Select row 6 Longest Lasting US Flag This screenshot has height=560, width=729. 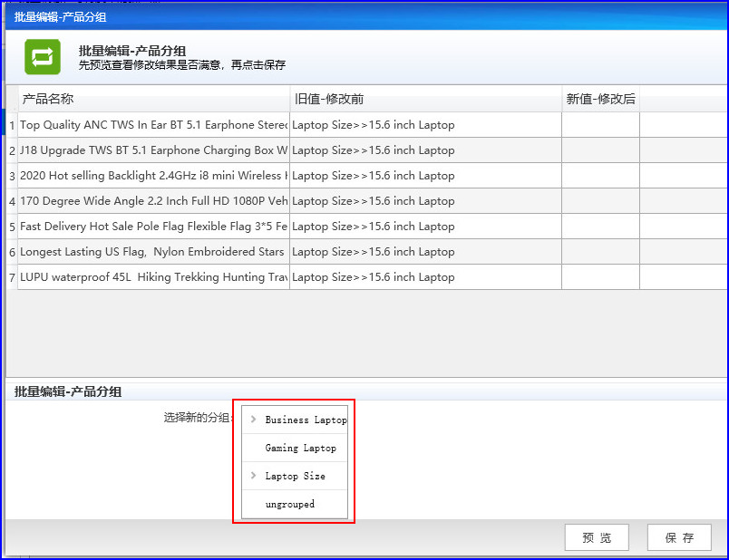(153, 251)
